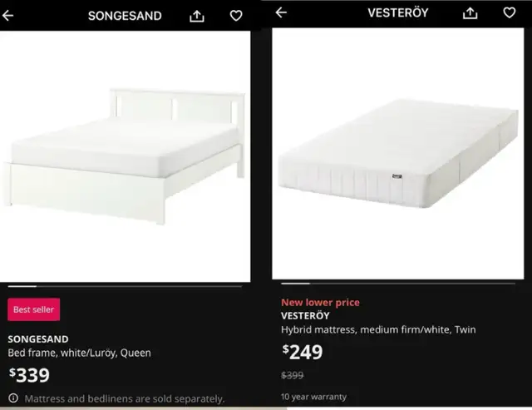This screenshot has width=532, height=410.
Task: Tap the VESTERÖY page header title
Action: (x=398, y=12)
